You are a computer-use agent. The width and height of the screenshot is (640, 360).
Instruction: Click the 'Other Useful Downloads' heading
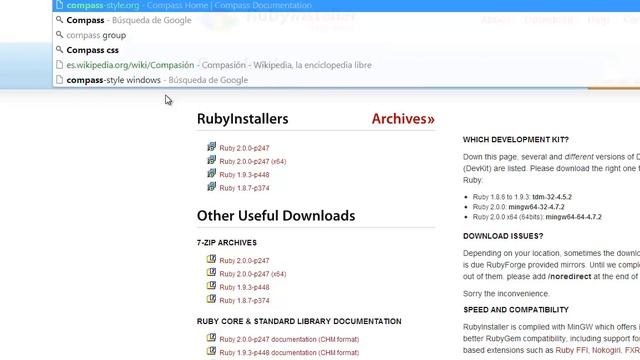(x=276, y=216)
